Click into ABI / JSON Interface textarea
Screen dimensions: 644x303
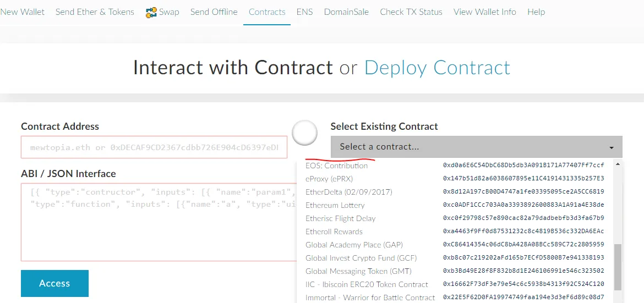[x=159, y=222]
